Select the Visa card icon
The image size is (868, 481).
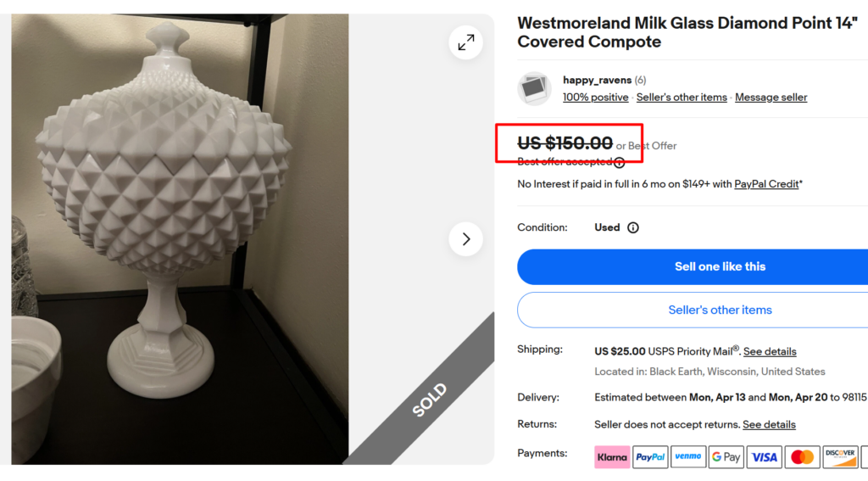click(765, 457)
